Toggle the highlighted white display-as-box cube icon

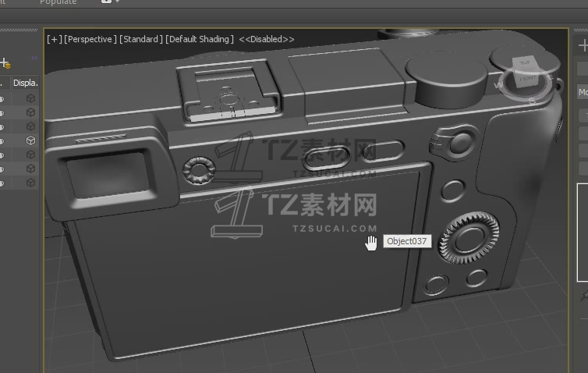point(30,140)
